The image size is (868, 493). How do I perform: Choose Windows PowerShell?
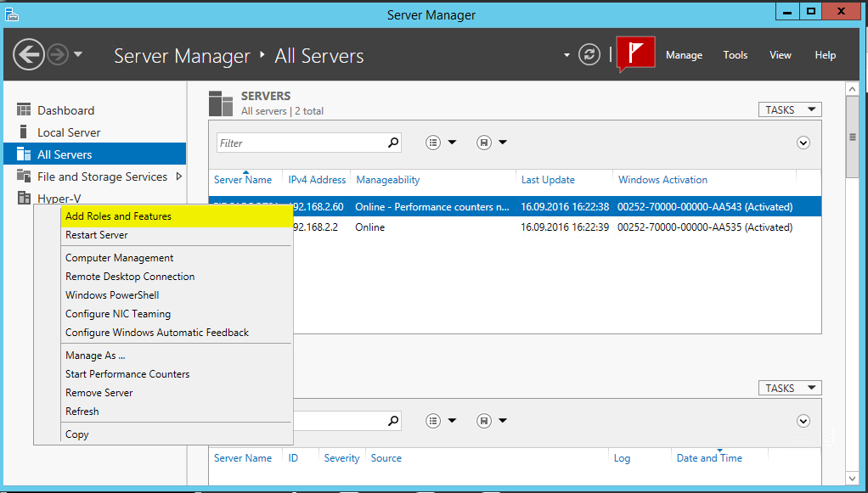coord(176,295)
